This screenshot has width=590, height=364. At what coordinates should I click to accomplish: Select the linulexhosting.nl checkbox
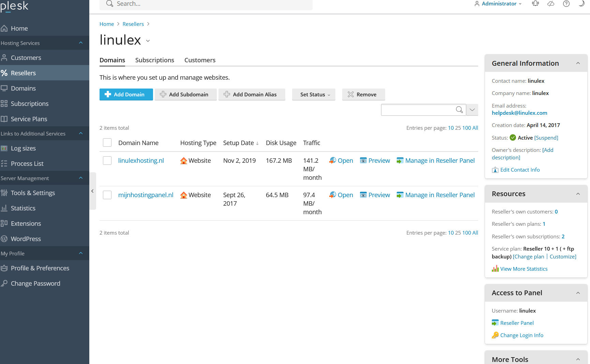(107, 160)
